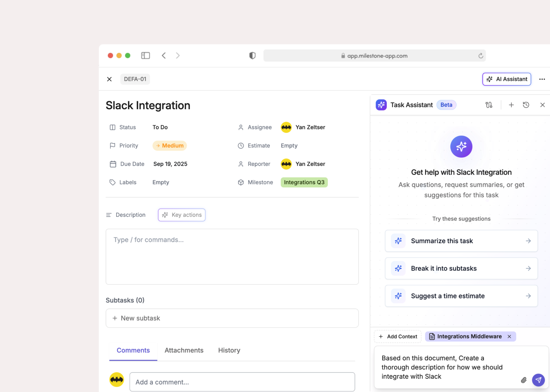The width and height of the screenshot is (550, 392).
Task: Close the Task Assistant panel
Action: coord(542,105)
